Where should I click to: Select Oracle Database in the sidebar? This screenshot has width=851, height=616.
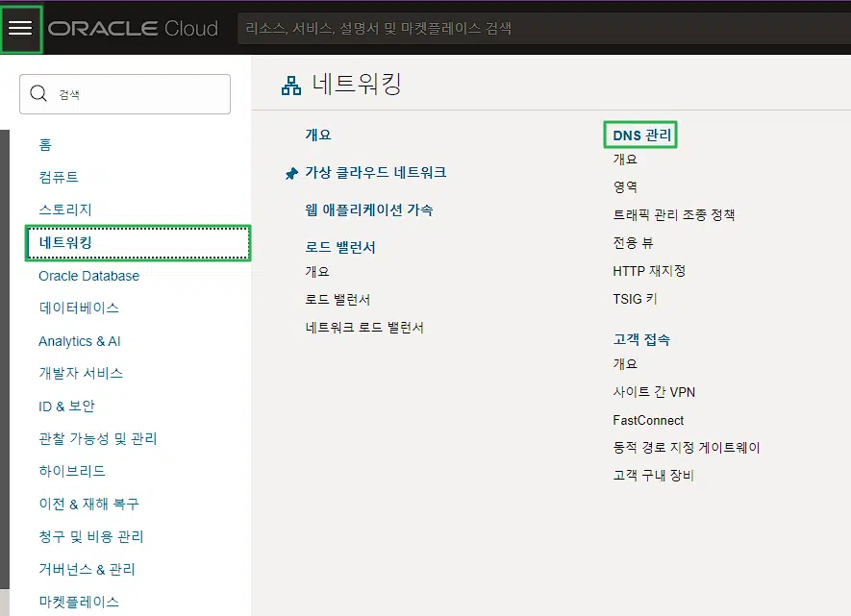pos(89,276)
